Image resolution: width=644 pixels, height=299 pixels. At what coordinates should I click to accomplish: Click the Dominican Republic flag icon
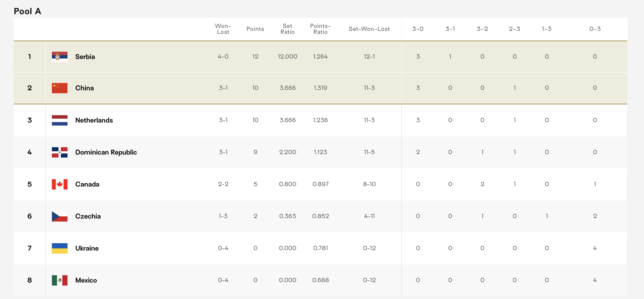(x=59, y=152)
